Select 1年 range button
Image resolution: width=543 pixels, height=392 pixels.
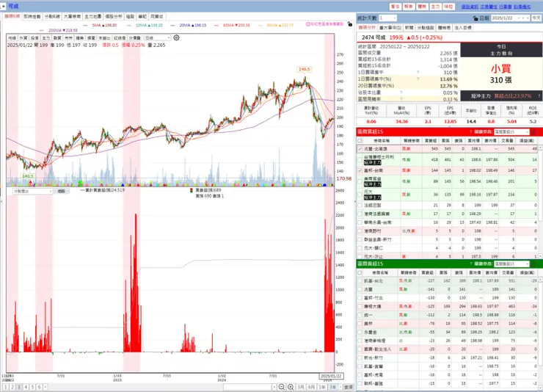[322, 387]
